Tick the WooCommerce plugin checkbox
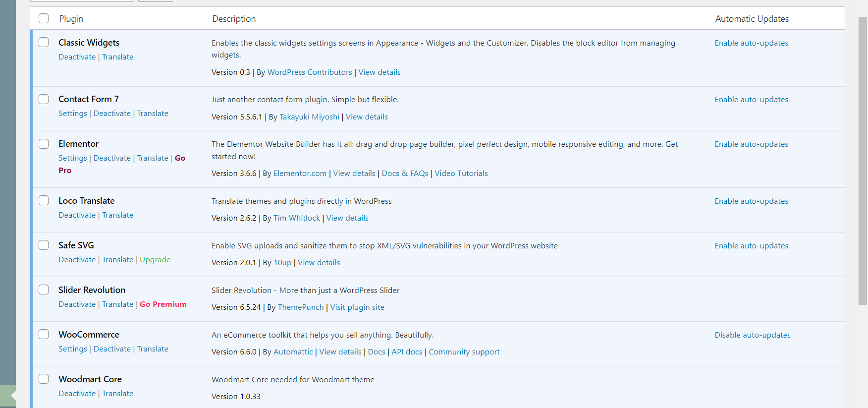868x408 pixels. 44,334
